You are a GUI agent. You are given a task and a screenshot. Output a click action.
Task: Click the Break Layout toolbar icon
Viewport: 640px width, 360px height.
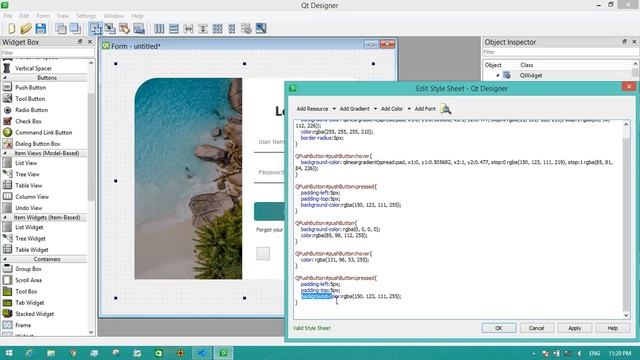[x=246, y=29]
